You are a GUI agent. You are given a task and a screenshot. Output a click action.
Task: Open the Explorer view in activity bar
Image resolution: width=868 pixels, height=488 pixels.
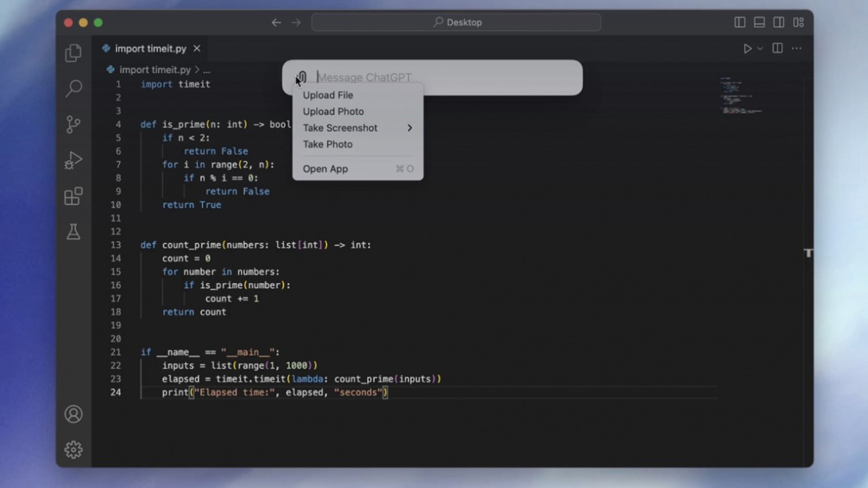pos(73,53)
